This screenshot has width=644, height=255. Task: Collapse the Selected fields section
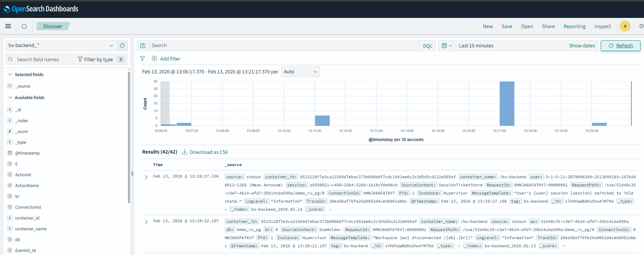coord(10,74)
